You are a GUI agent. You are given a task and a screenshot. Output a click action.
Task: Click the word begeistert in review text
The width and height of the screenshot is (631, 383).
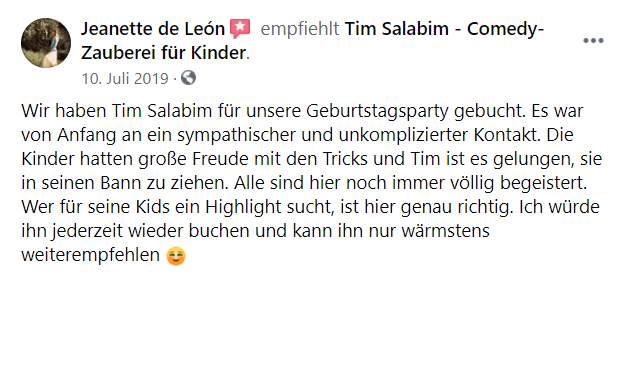[x=544, y=183]
